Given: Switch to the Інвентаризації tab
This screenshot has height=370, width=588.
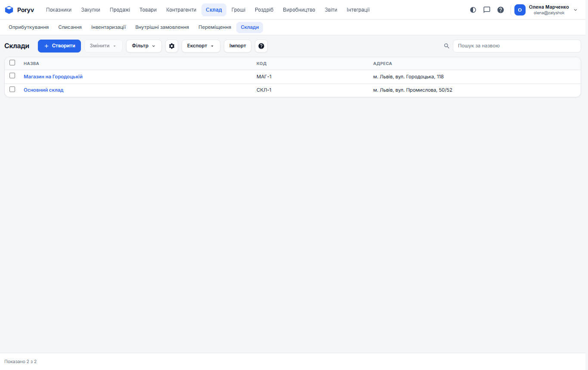Looking at the screenshot, I should coord(108,28).
